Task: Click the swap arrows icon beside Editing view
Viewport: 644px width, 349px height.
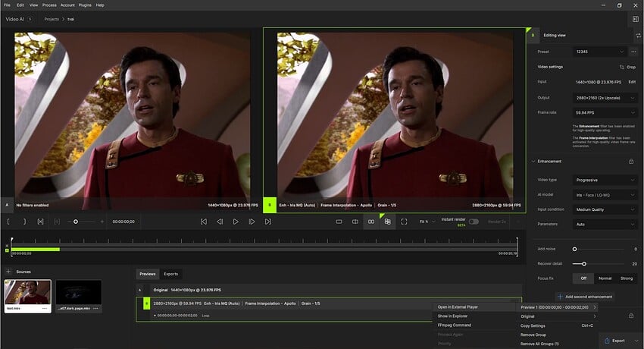Action: pyautogui.click(x=638, y=36)
